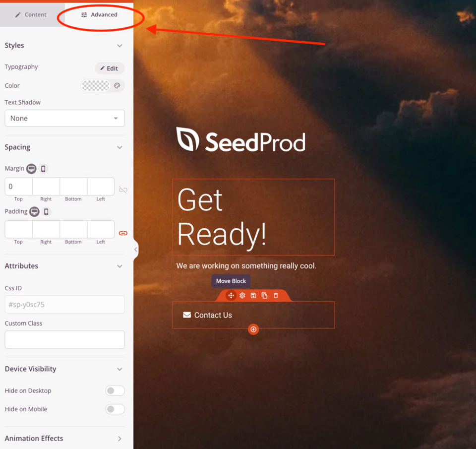Click the Move Block icon

[231, 295]
